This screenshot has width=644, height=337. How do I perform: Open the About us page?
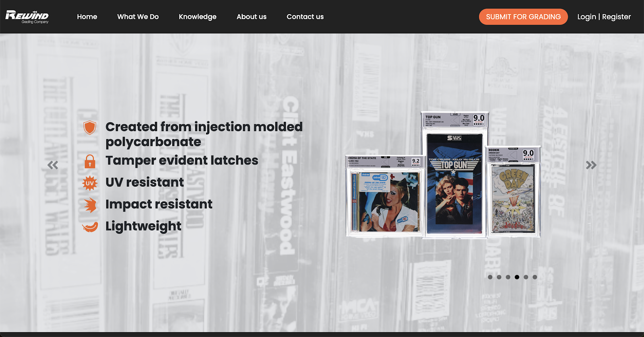(252, 16)
